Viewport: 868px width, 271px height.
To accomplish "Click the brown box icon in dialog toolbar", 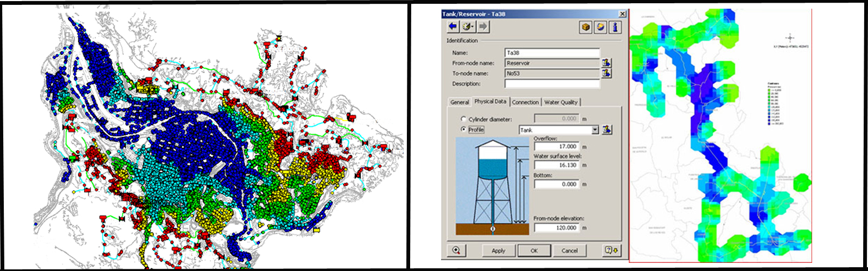I will coord(585,27).
